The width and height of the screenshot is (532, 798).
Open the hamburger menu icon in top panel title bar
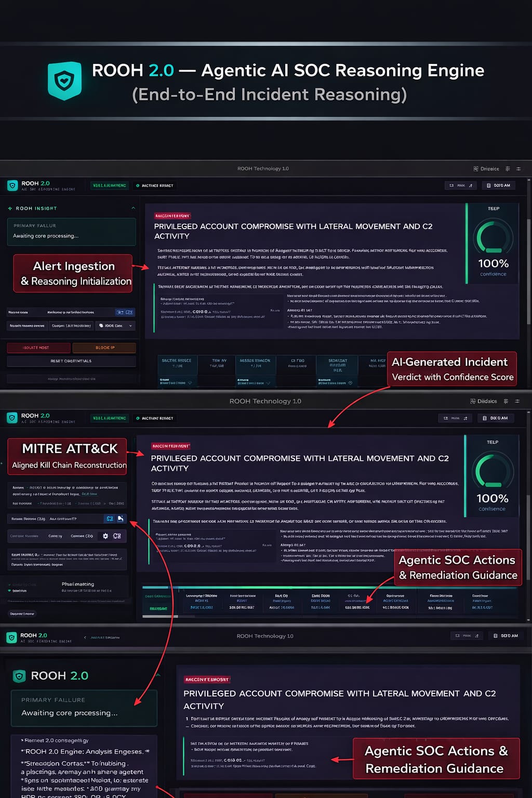(518, 169)
